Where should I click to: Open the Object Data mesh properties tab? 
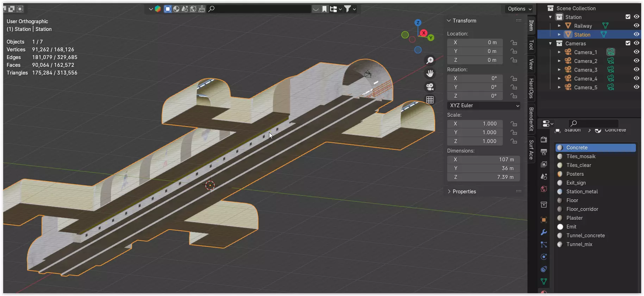click(544, 282)
